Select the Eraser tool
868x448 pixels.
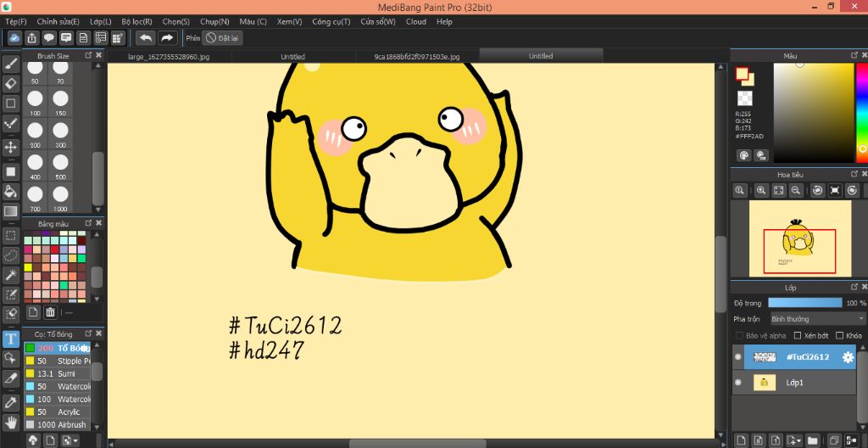[10, 83]
